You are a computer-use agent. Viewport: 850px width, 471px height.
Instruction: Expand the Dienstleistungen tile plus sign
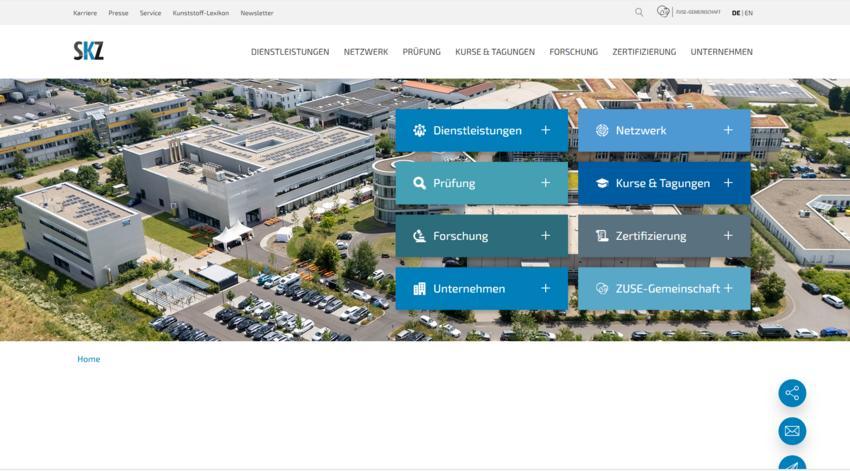pyautogui.click(x=545, y=130)
